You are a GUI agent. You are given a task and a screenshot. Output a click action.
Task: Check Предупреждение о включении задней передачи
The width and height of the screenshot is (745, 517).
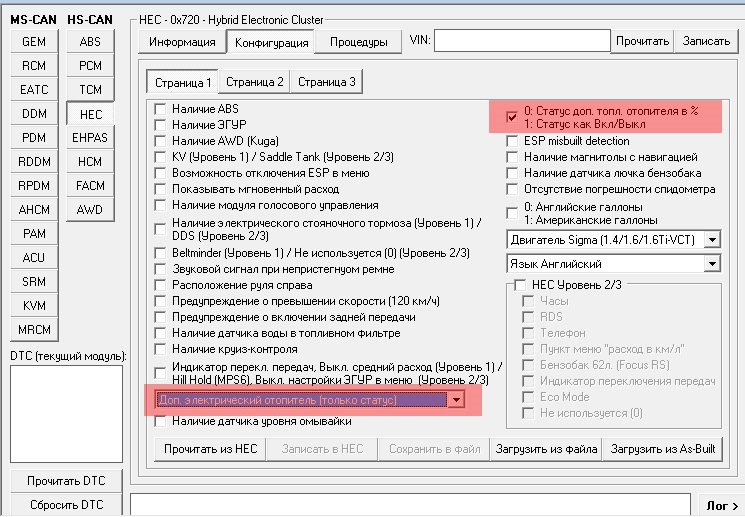pyautogui.click(x=160, y=317)
